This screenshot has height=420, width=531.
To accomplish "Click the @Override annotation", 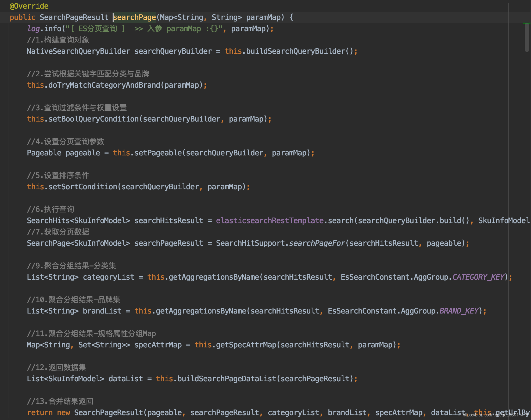I will (29, 6).
